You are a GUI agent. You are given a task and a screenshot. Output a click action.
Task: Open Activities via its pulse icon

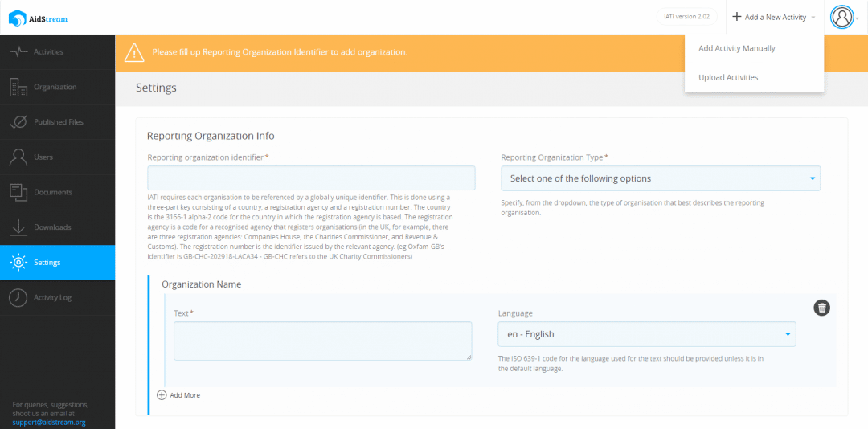tap(18, 52)
